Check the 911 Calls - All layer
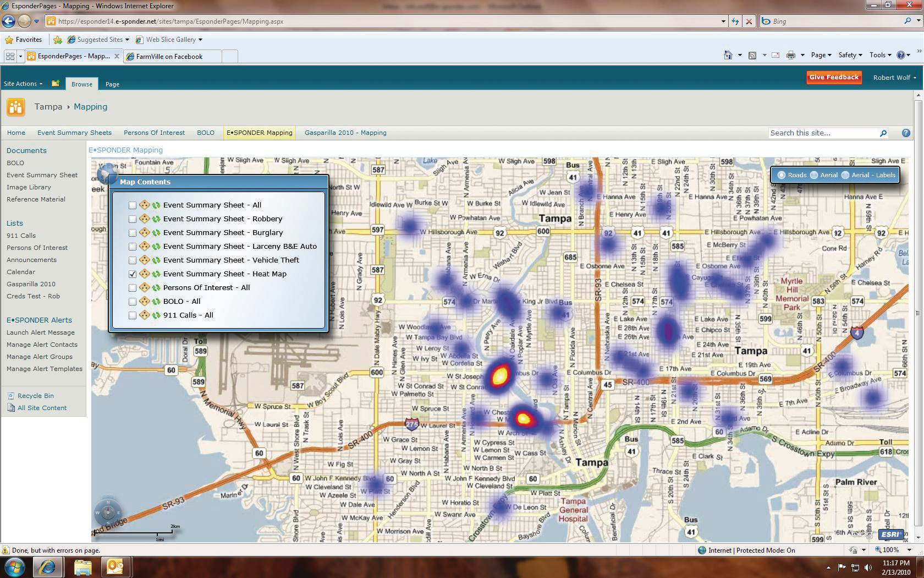The height and width of the screenshot is (578, 924). click(x=133, y=315)
